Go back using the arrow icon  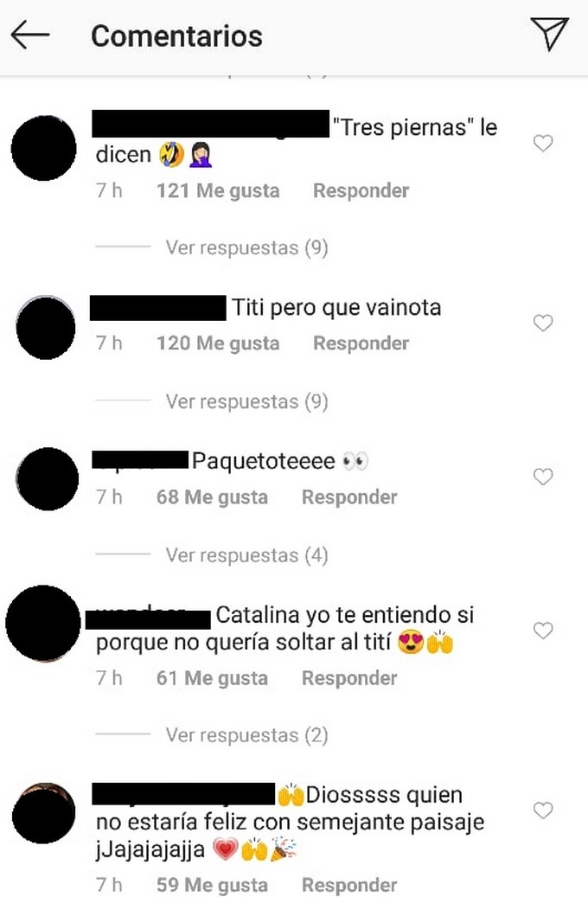pyautogui.click(x=30, y=35)
